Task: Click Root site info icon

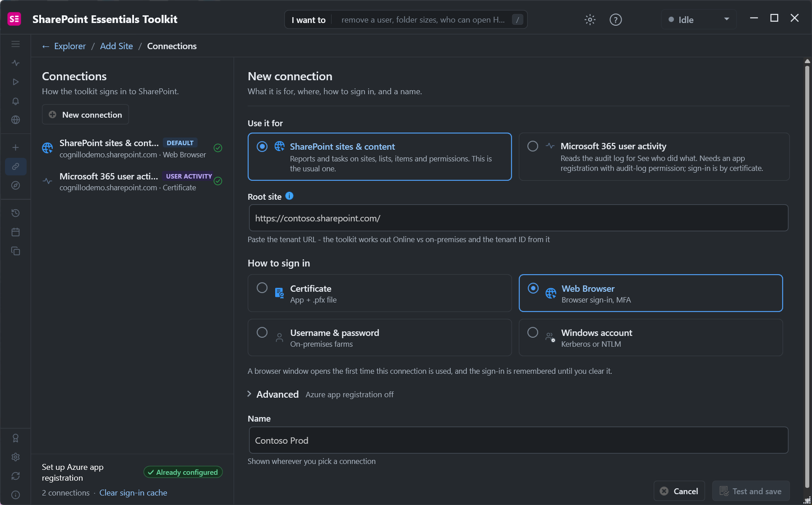Action: [289, 196]
